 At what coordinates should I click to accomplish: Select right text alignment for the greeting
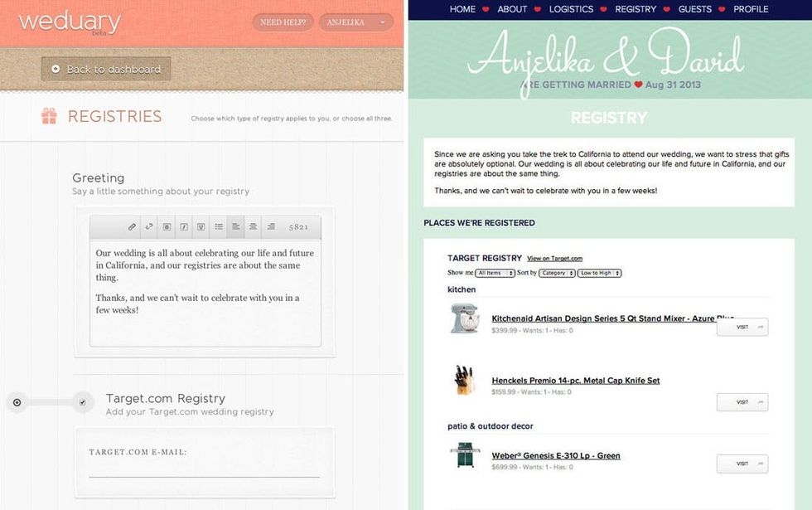point(270,226)
